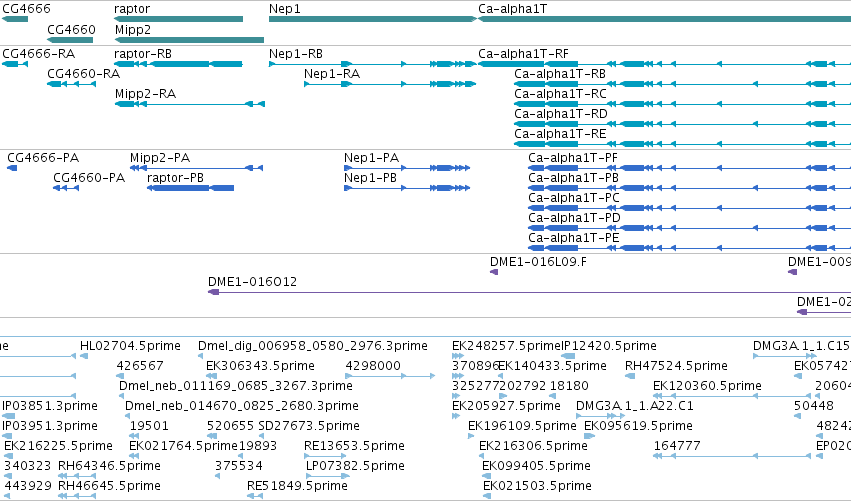
Task: Click the RH64346.5prime EST label
Action: click(x=109, y=467)
